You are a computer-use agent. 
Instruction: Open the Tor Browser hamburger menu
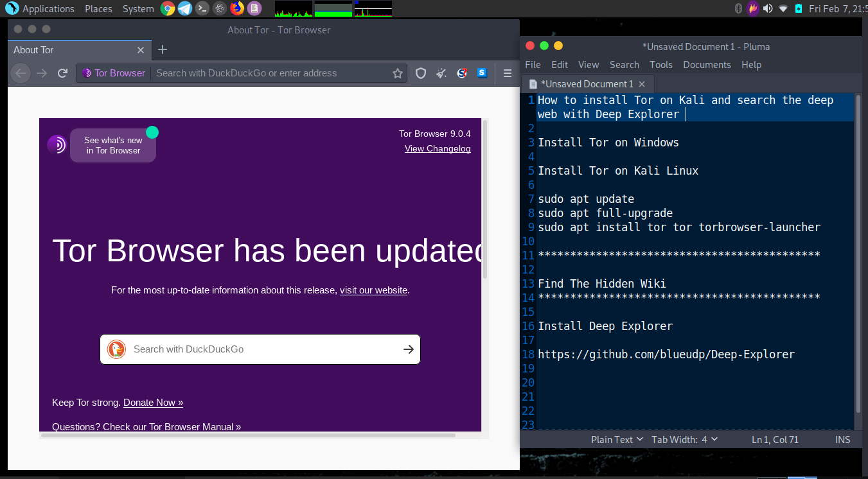click(508, 73)
